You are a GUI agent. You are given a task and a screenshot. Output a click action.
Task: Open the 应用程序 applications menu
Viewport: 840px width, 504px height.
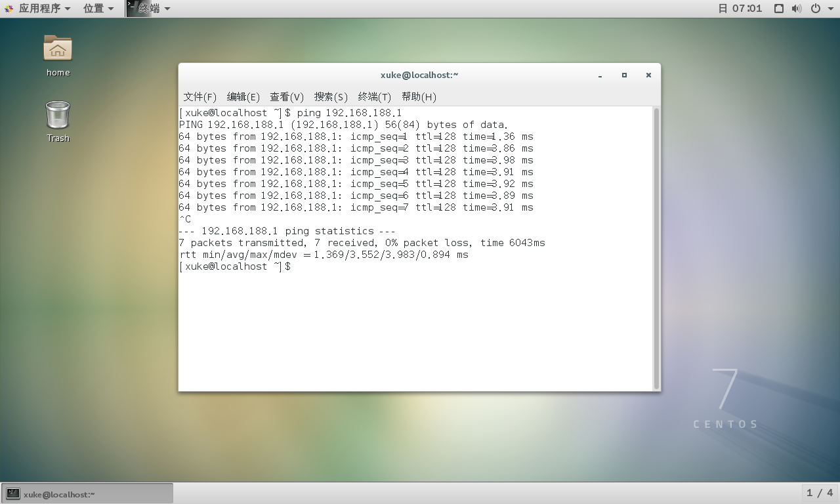pyautogui.click(x=44, y=9)
